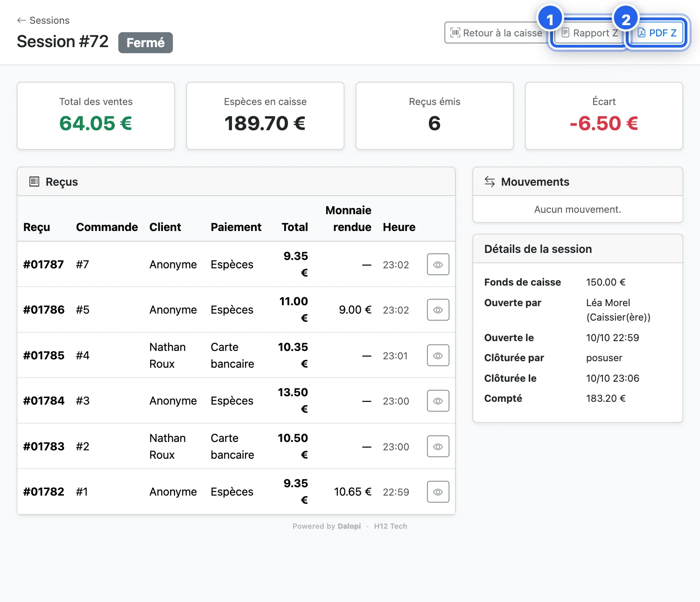The width and height of the screenshot is (700, 602).
Task: Click the Écart -6.50 € card
Action: coord(604,116)
